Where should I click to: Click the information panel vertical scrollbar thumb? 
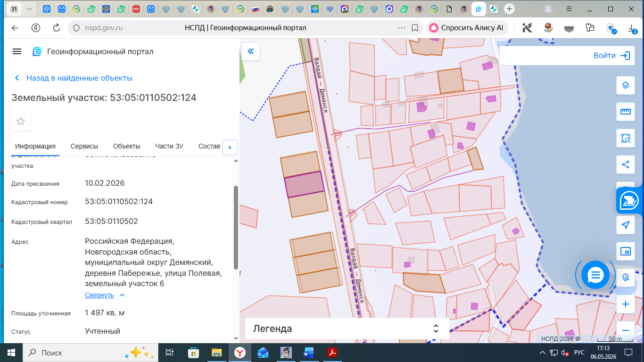click(x=236, y=227)
